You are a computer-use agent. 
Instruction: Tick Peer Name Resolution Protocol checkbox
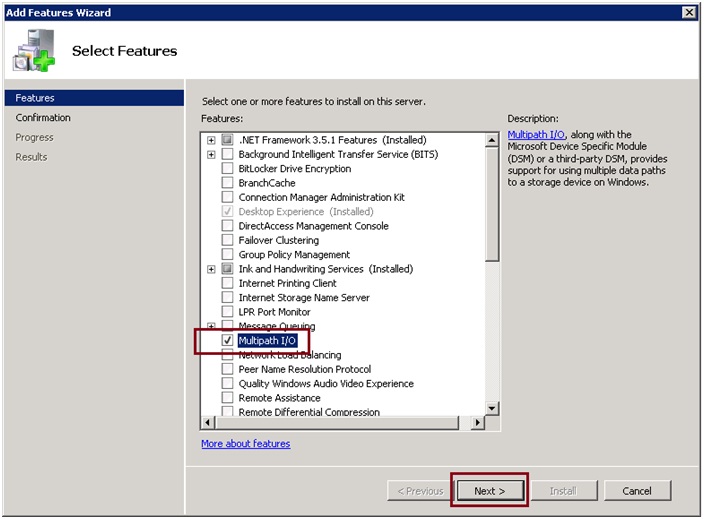click(228, 369)
